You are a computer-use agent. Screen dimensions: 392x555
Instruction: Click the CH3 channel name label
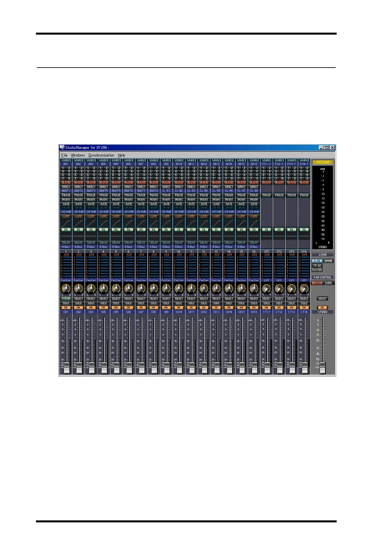[x=91, y=312]
